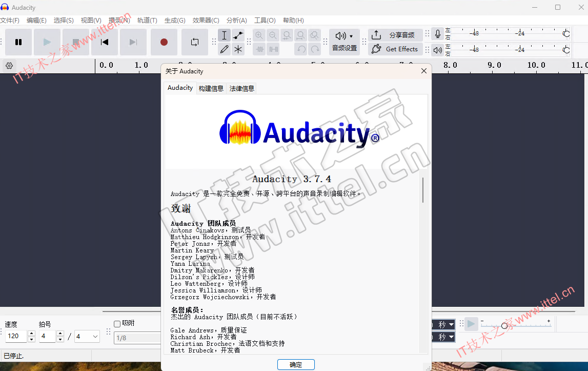Click the Play-at-speed button
Viewport: 588px width, 371px height.
(471, 324)
